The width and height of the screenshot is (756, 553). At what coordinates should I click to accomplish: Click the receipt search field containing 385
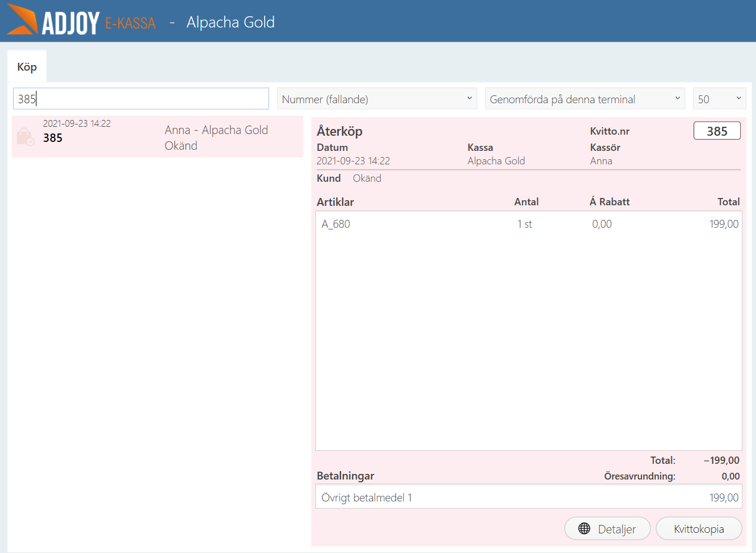[x=141, y=99]
